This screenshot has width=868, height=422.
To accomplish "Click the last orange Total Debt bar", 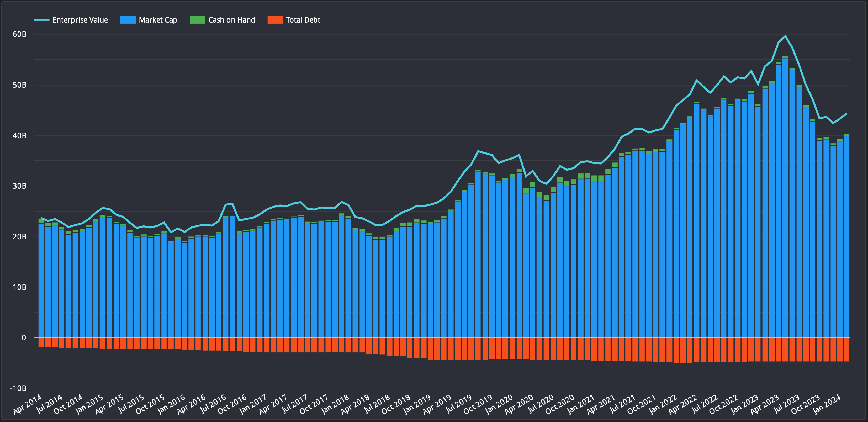I will click(846, 349).
